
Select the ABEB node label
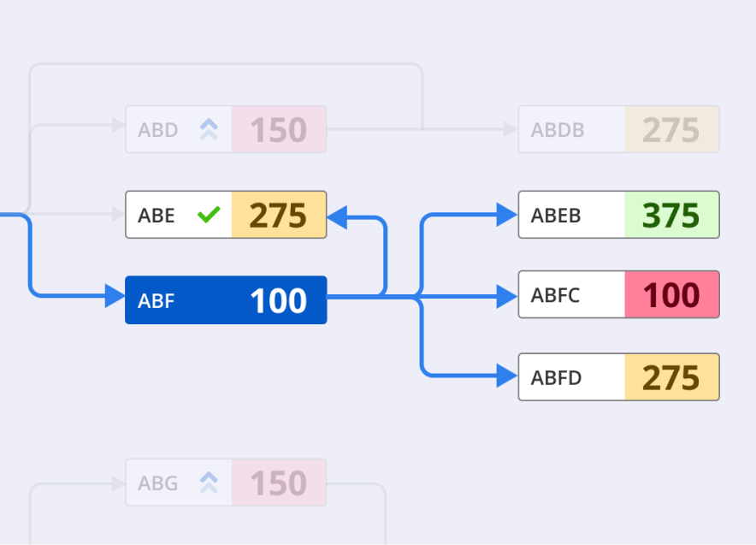click(x=556, y=216)
